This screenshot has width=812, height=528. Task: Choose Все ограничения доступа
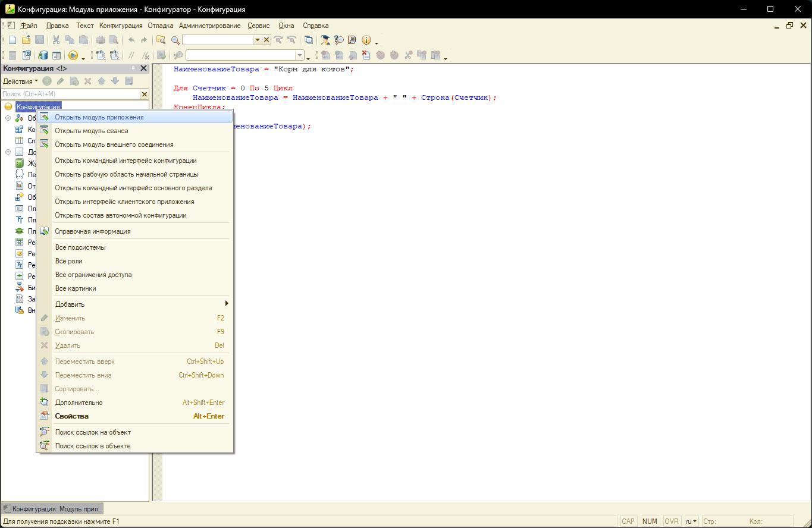tap(134, 275)
